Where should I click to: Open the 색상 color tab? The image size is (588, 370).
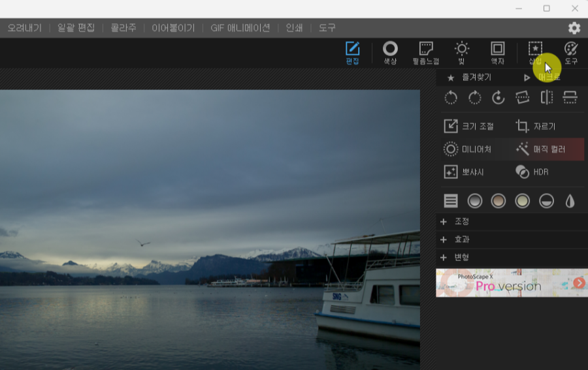tap(390, 53)
